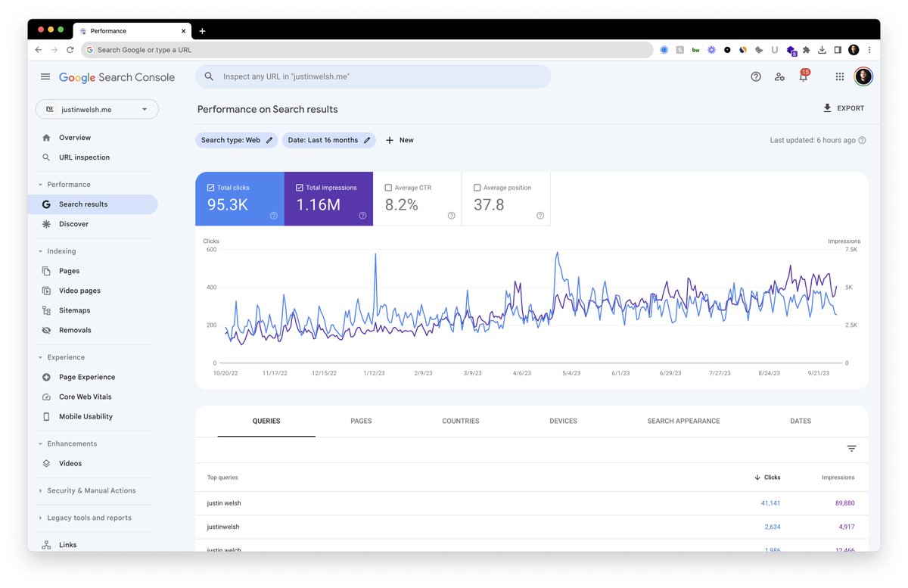Enable the Average position checkbox
The width and height of the screenshot is (908, 588).
[477, 188]
